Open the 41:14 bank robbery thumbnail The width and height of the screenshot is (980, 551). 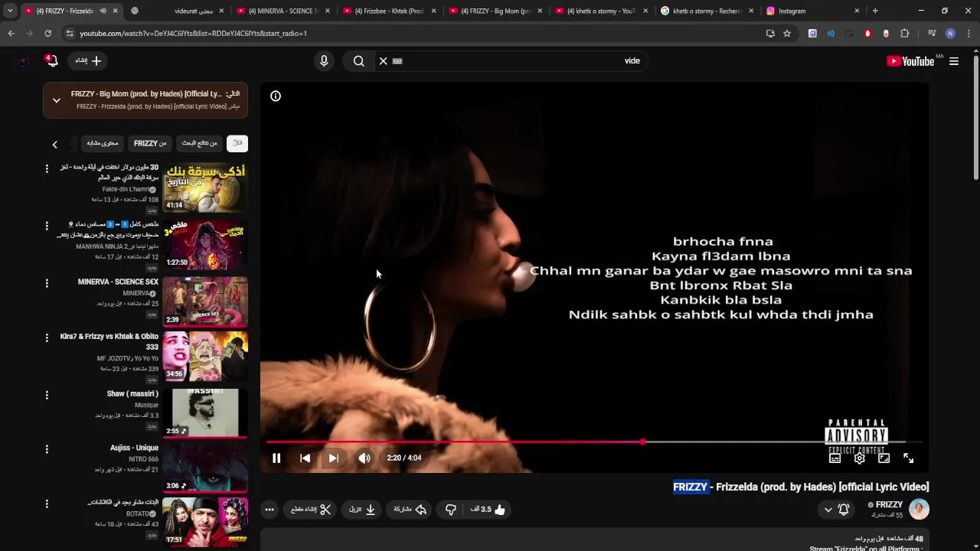(x=205, y=187)
